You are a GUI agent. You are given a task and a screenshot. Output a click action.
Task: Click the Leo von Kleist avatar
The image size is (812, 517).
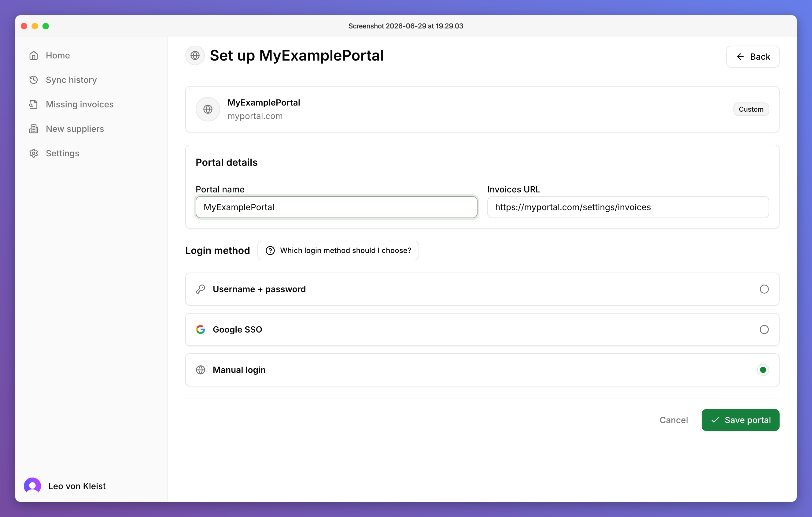[32, 486]
